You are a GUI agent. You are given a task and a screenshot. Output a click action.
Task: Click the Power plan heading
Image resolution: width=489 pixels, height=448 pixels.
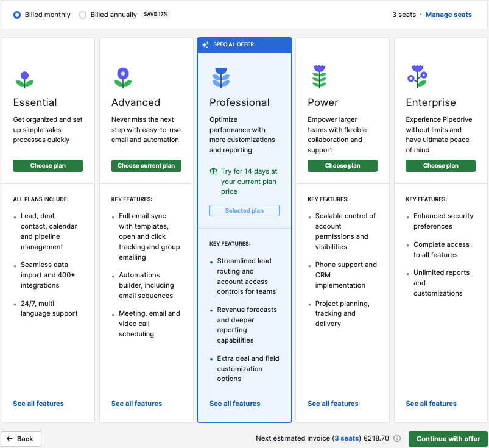(323, 102)
